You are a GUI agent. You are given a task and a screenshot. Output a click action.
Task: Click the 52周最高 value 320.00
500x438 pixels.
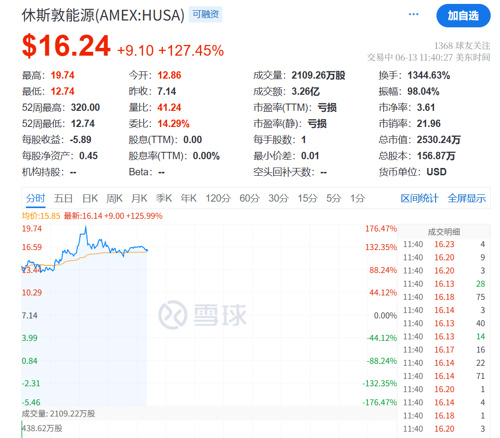(85, 107)
